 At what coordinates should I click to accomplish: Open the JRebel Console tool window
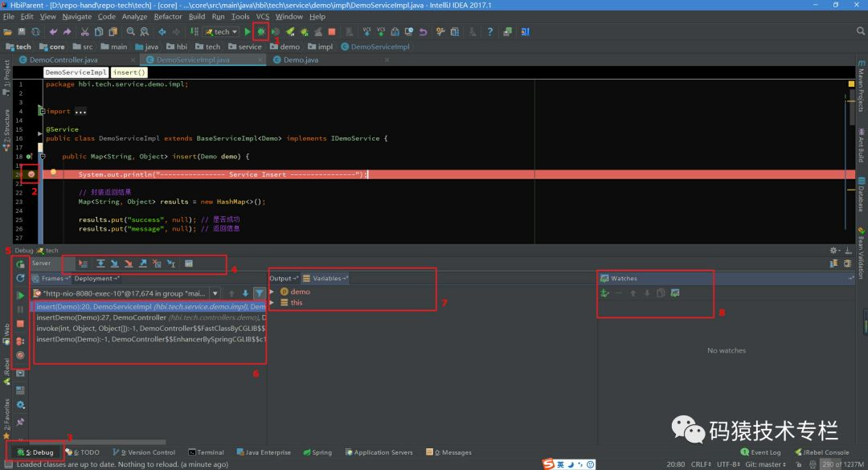(821, 452)
